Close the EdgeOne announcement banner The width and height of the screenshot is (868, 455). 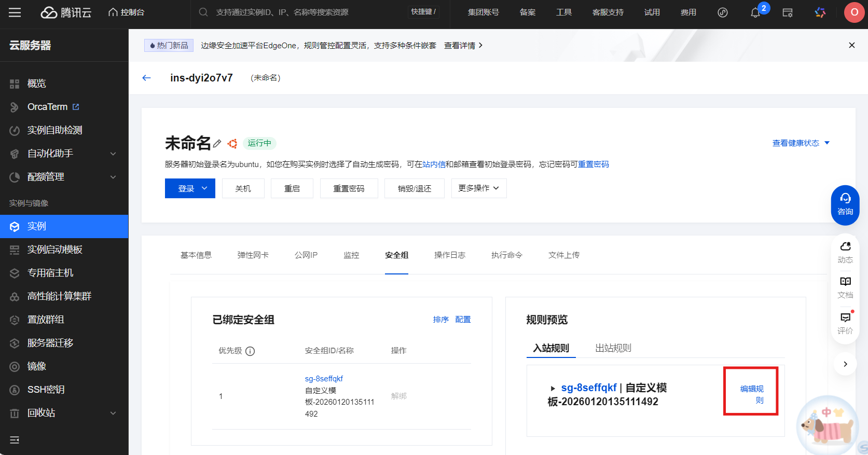pos(851,45)
